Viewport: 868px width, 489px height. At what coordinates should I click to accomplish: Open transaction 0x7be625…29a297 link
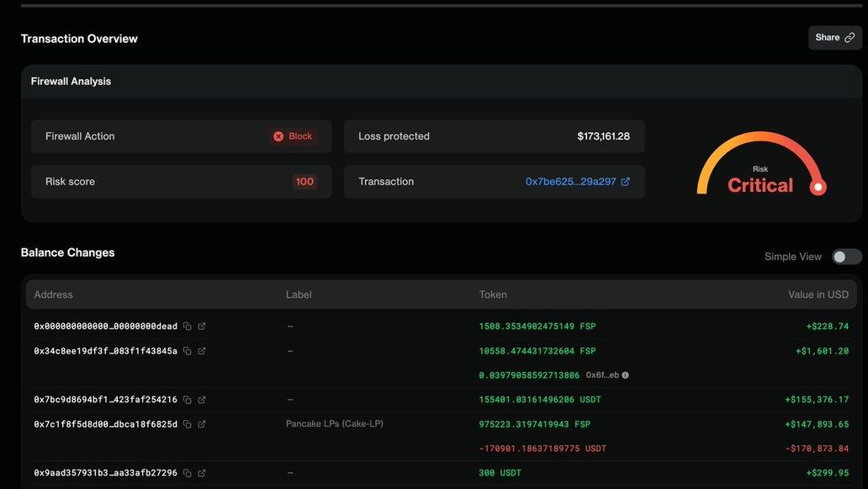tap(570, 182)
